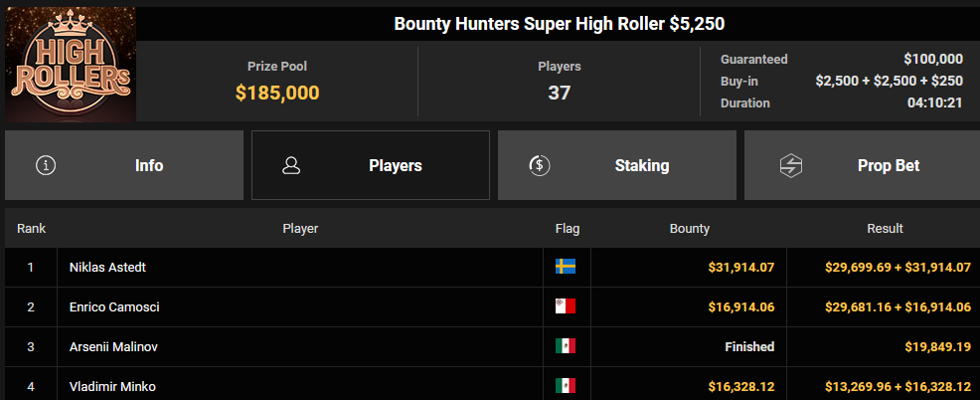Click the $185,000 prize pool amount
The width and height of the screenshot is (980, 400).
pyautogui.click(x=277, y=93)
